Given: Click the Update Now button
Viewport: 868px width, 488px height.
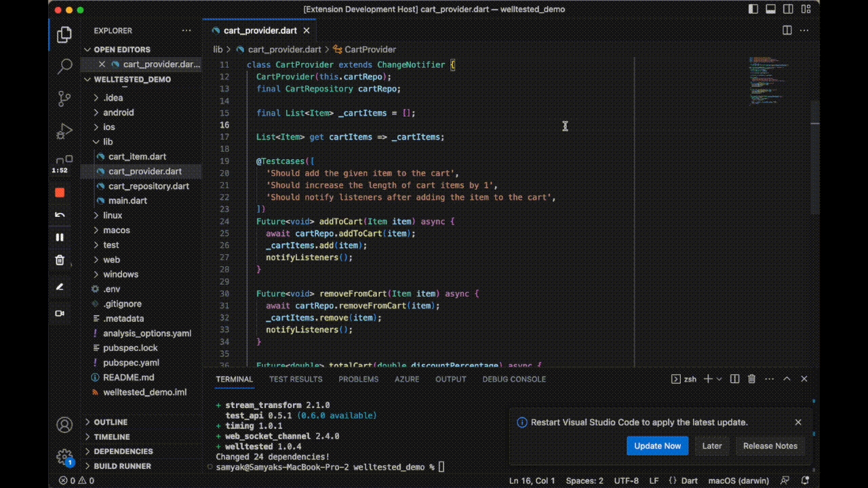Looking at the screenshot, I should coord(657,445).
